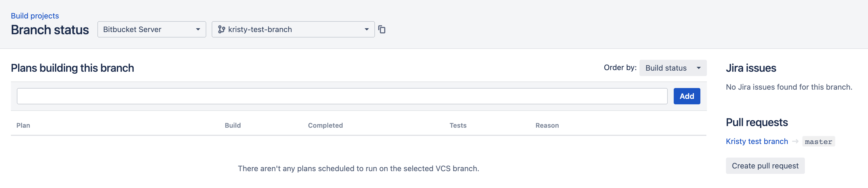The image size is (868, 188).
Task: Select the master branch tag
Action: click(819, 142)
